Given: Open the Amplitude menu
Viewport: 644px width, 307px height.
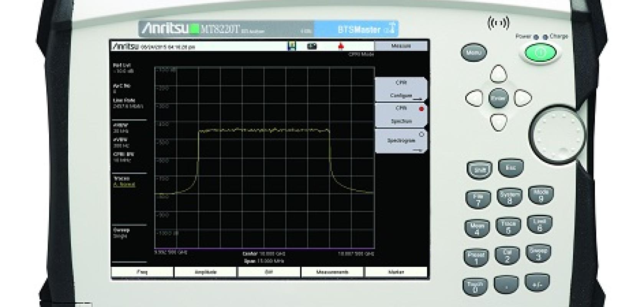Looking at the screenshot, I should pyautogui.click(x=205, y=272).
